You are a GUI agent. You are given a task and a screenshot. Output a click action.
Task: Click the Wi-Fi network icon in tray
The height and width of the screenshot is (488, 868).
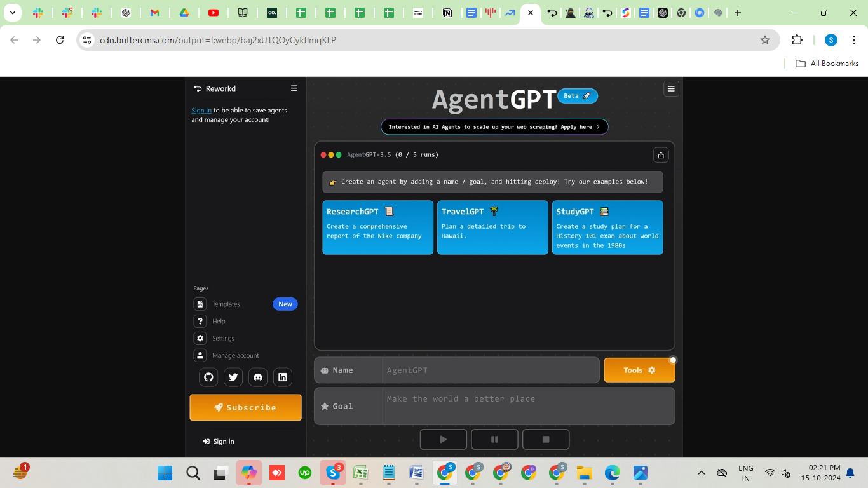(x=770, y=473)
